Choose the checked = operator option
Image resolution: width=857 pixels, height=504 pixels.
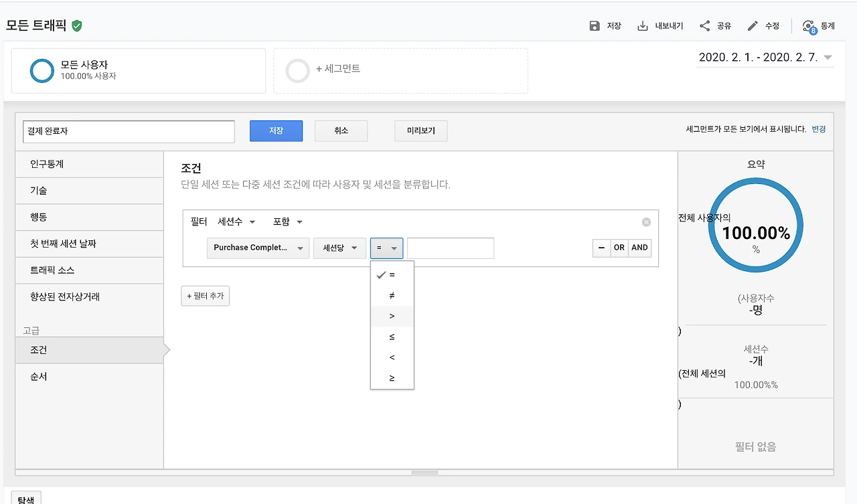point(392,274)
